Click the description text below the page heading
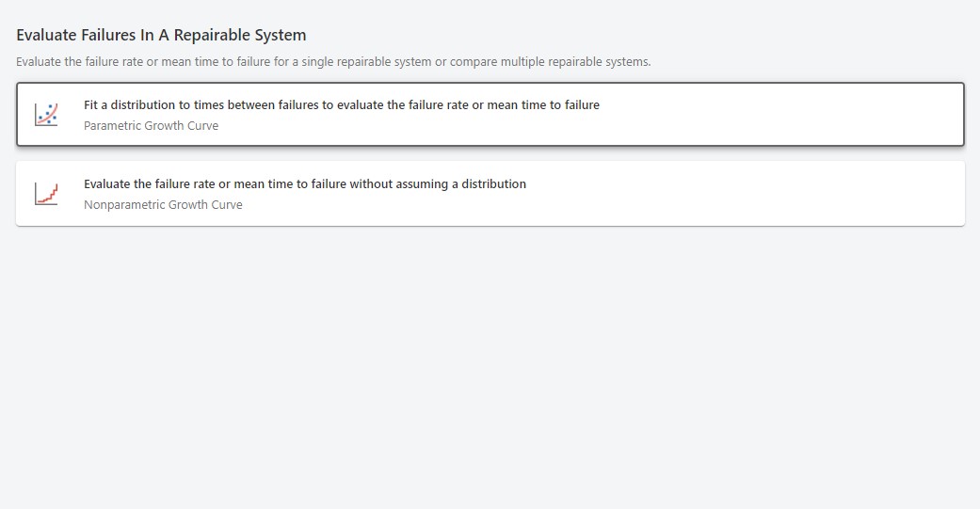Viewport: 980px width, 509px height. [x=333, y=62]
